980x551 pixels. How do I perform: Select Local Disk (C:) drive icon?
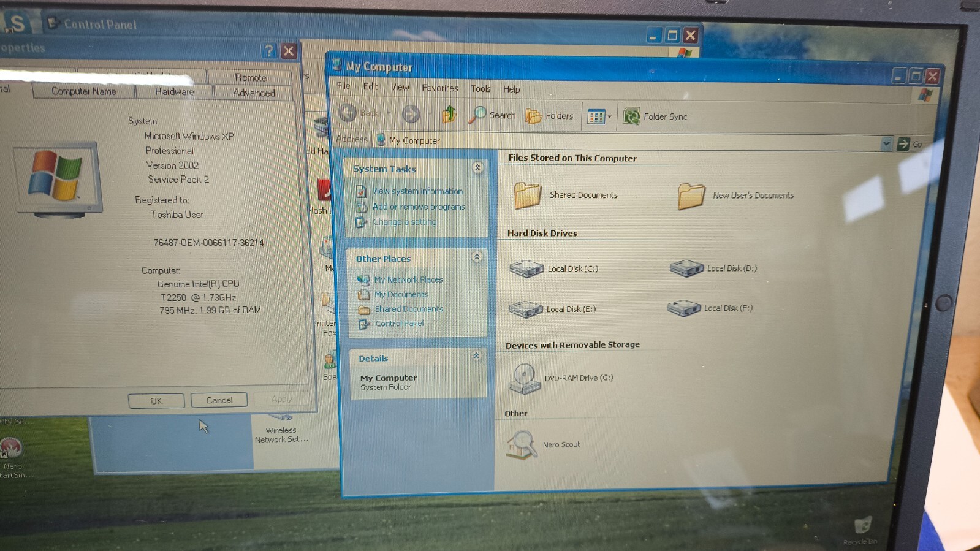[x=526, y=268]
